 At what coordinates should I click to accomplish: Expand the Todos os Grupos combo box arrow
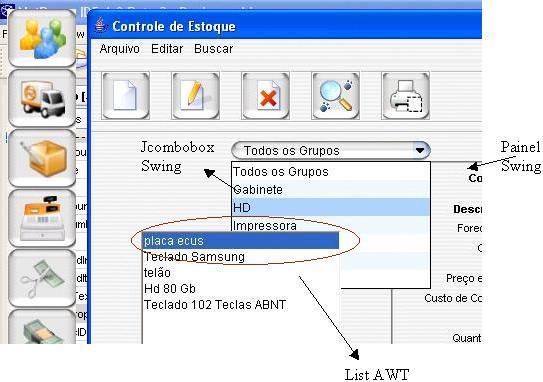click(420, 150)
